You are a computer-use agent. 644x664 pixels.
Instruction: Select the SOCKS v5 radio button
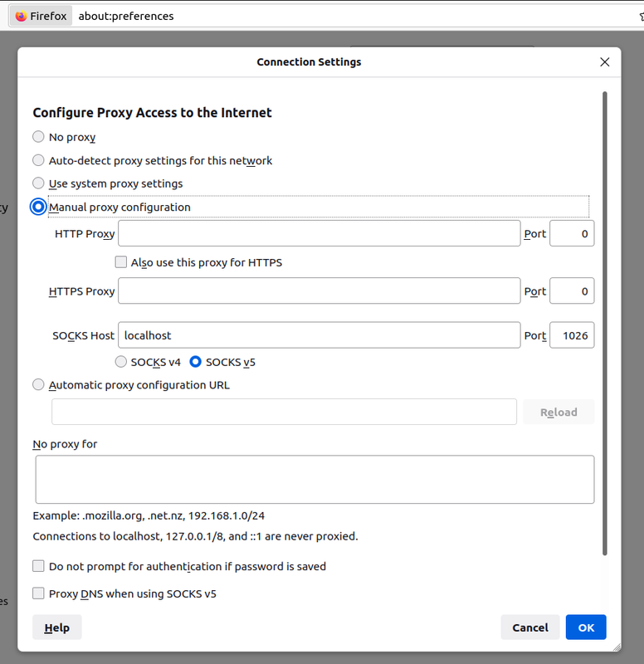coord(195,362)
